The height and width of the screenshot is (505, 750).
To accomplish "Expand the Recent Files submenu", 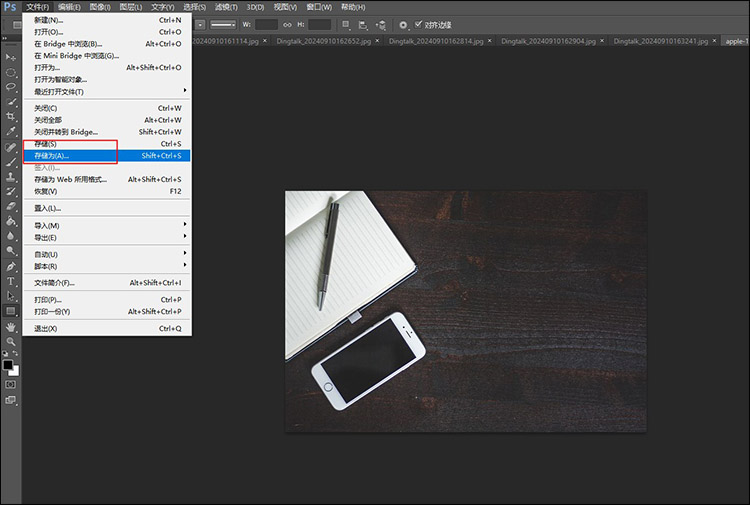I will [x=107, y=91].
